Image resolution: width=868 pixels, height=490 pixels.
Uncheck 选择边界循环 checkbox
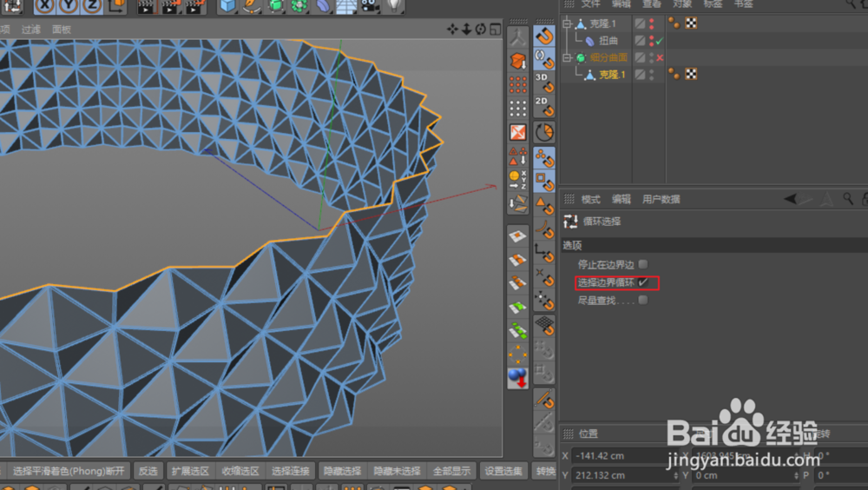642,282
